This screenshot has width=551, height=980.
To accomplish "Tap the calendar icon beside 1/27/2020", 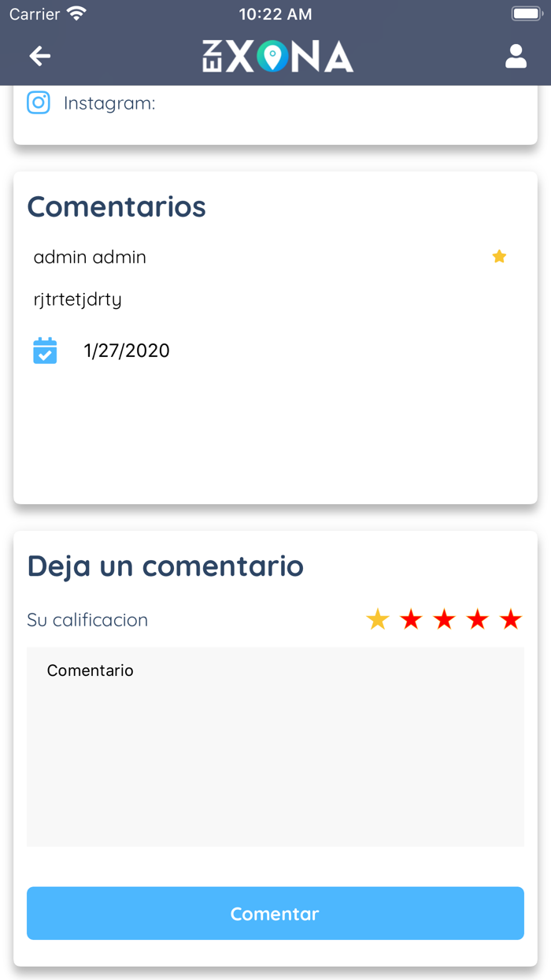I will coord(45,351).
